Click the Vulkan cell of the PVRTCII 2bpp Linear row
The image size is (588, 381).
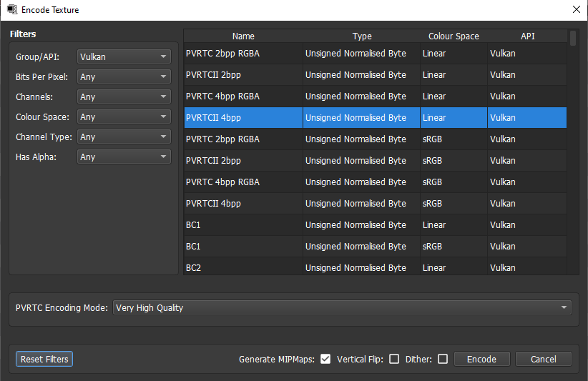527,75
